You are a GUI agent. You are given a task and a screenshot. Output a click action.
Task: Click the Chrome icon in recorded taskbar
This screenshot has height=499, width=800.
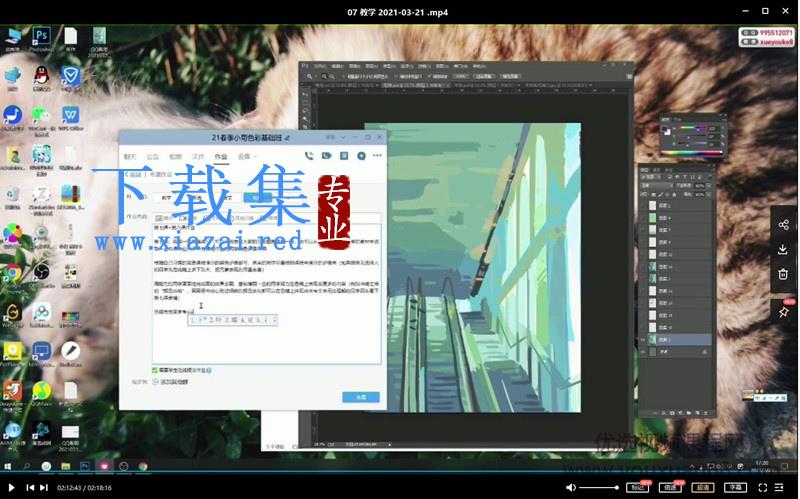(x=143, y=466)
